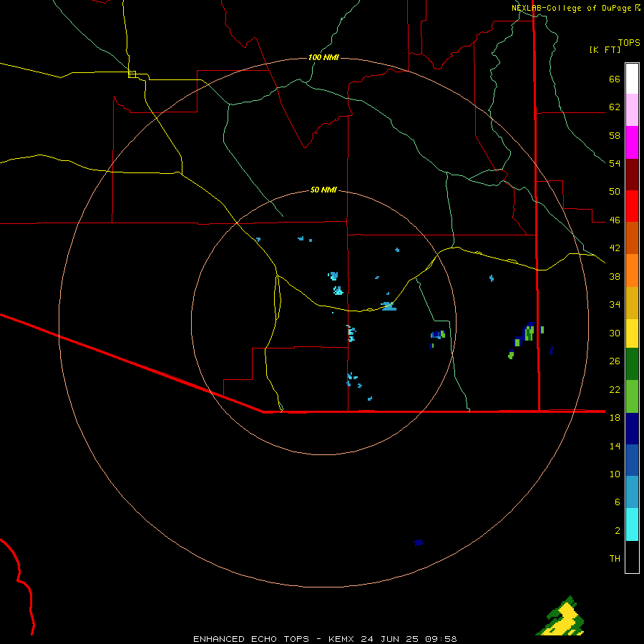644x644 pixels.
Task: Click the 2 legend value
Action: pos(617,531)
